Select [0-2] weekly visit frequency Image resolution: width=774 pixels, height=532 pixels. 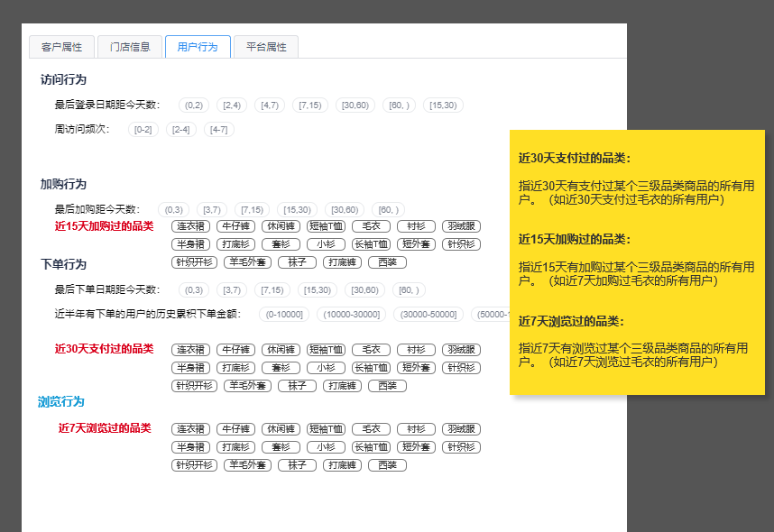[x=143, y=130]
